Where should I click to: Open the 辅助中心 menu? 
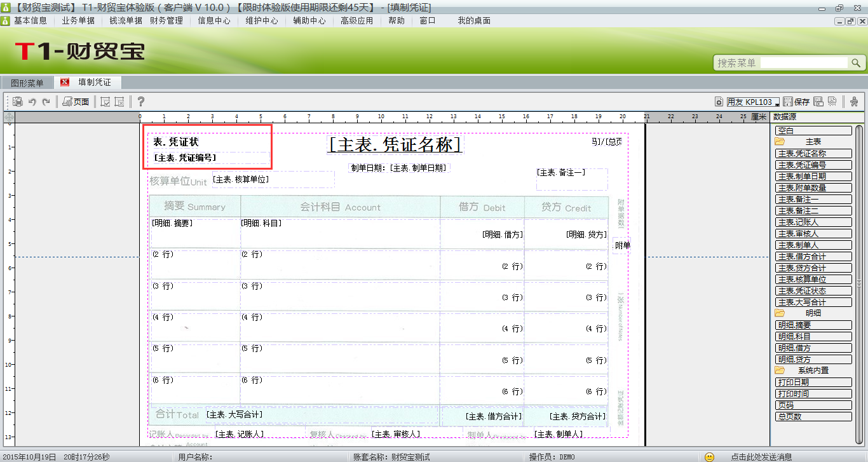309,20
